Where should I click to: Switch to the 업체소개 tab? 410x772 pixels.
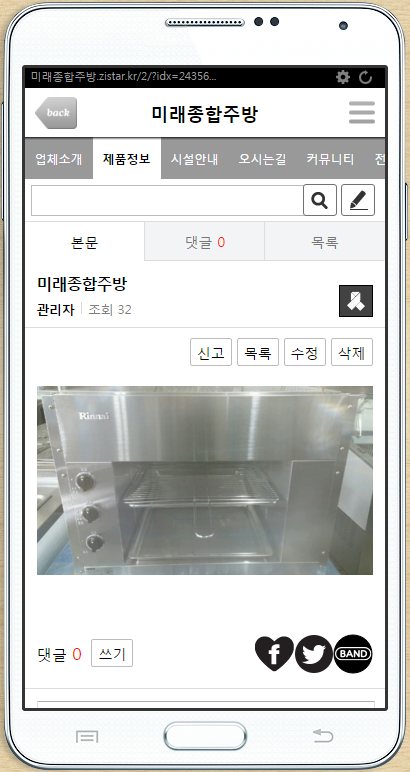pos(59,159)
